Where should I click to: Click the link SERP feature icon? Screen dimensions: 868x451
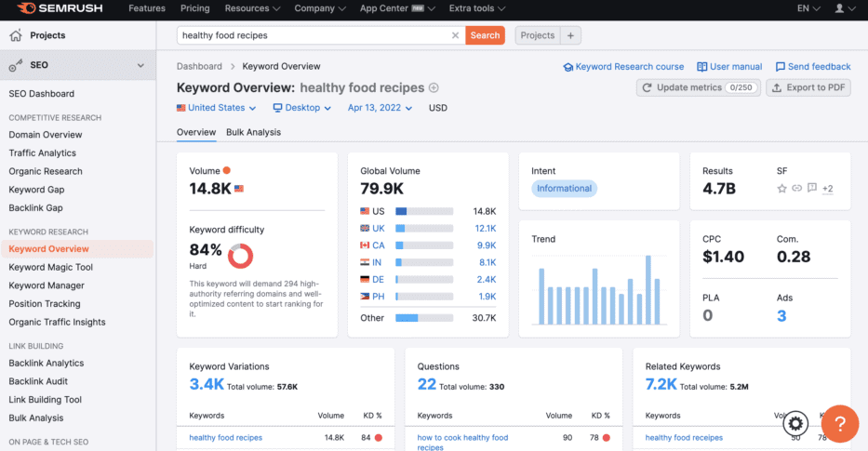[x=796, y=188]
